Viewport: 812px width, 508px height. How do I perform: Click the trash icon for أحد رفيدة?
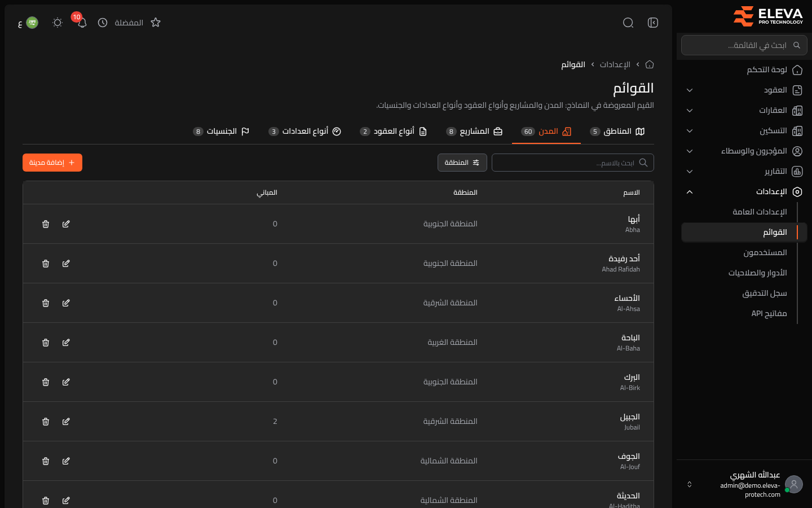point(46,264)
